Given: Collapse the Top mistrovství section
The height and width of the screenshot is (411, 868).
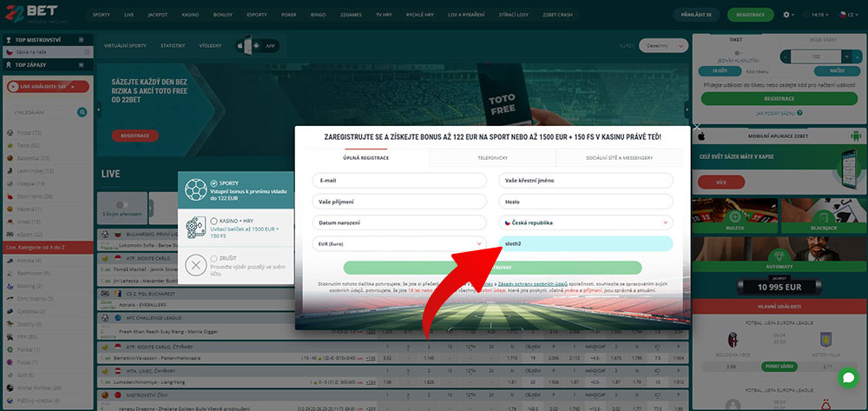Looking at the screenshot, I should 82,40.
